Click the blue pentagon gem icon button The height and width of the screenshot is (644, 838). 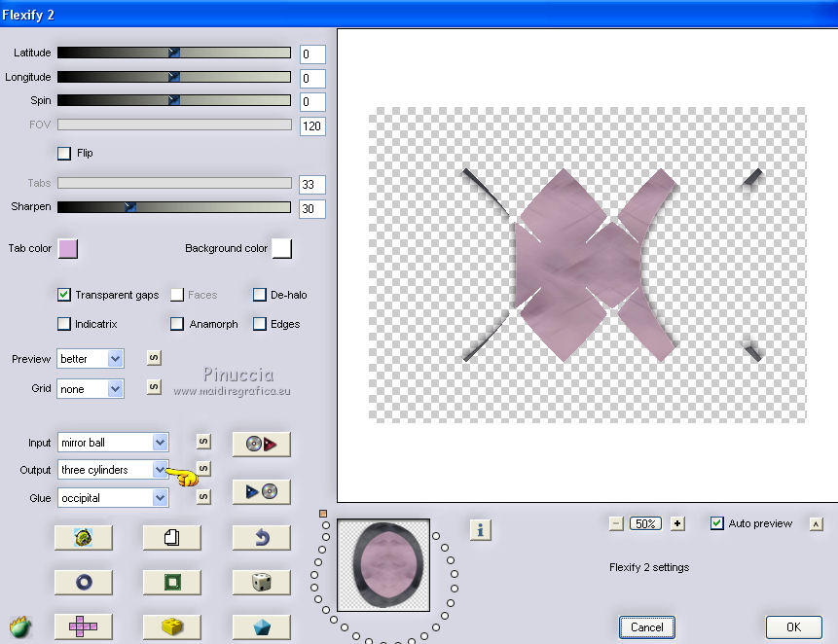[x=262, y=626]
